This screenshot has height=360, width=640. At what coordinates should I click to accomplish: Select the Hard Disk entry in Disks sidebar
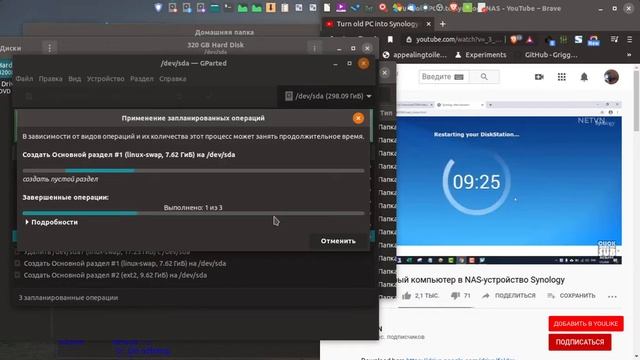[6, 69]
